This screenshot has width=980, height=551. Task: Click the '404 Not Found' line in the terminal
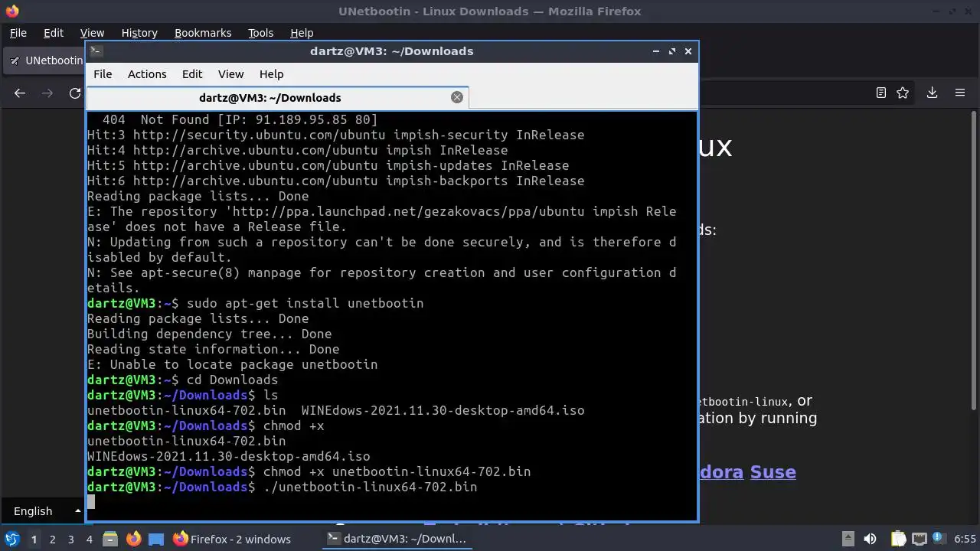tap(240, 119)
